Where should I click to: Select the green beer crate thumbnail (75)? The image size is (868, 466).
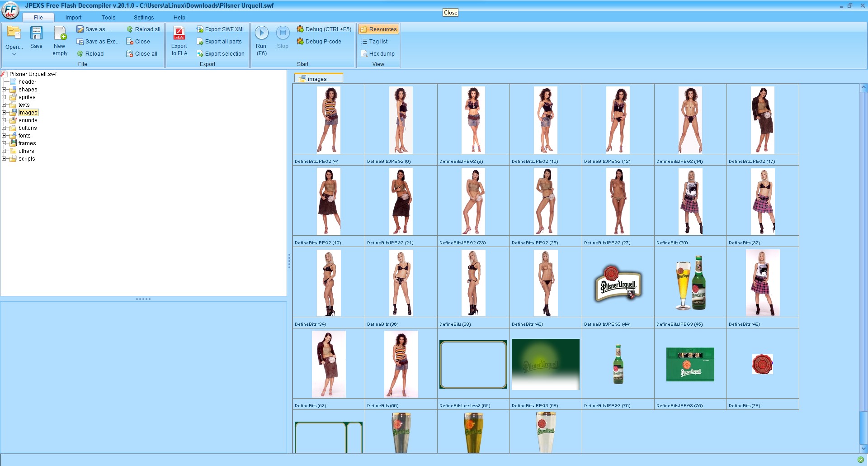click(690, 365)
